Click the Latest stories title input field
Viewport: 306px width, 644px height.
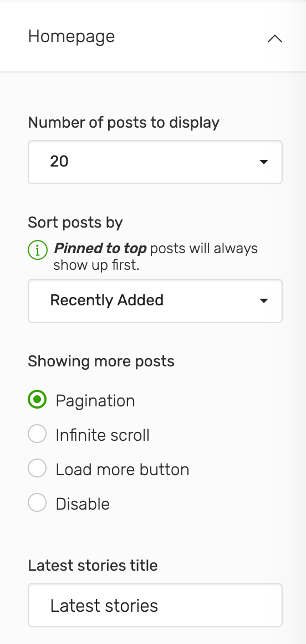pyautogui.click(x=155, y=605)
